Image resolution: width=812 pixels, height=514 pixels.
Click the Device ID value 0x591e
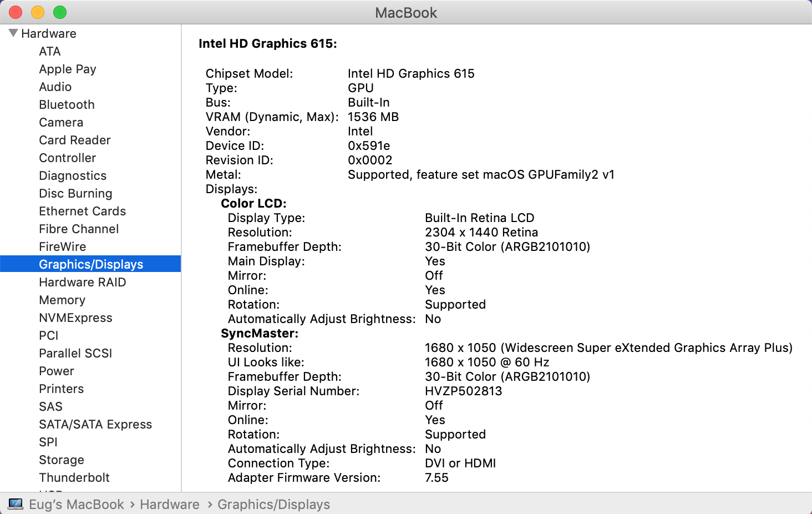369,145
